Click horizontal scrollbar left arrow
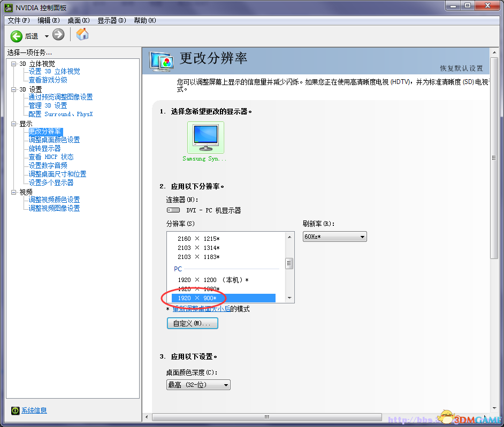Image resolution: width=504 pixels, height=427 pixels. tap(147, 417)
